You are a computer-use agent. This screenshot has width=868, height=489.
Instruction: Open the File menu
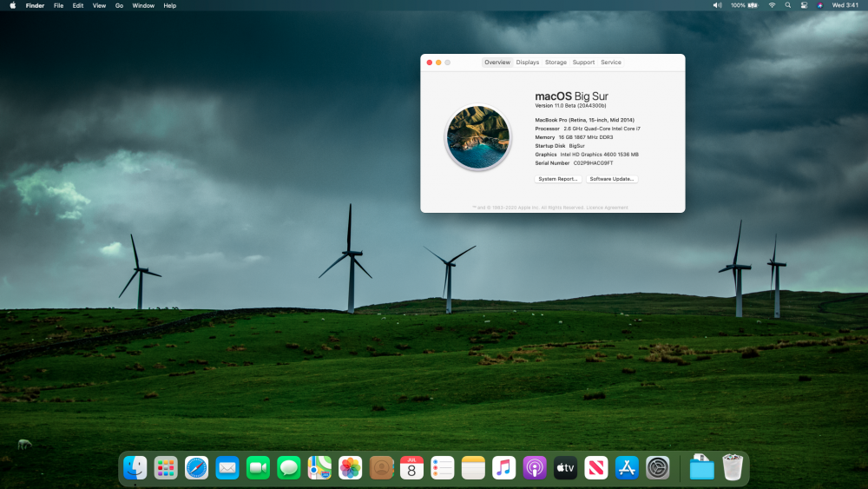pos(58,5)
